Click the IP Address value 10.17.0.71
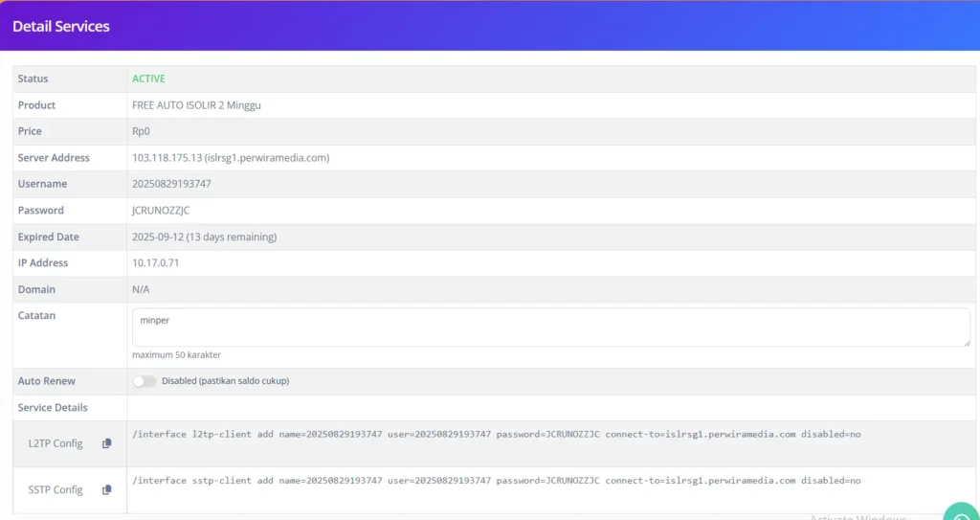The image size is (980, 520). pyautogui.click(x=154, y=263)
